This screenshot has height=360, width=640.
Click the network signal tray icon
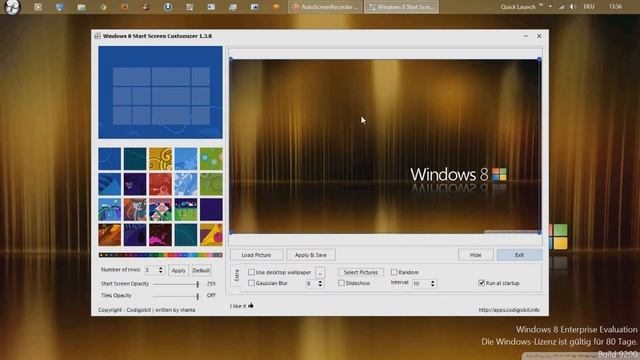click(561, 7)
